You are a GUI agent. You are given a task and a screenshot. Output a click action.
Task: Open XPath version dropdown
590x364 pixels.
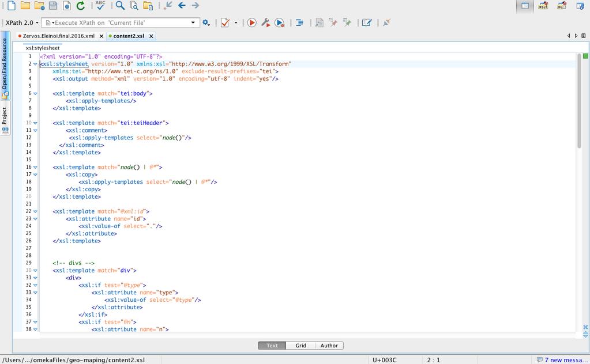point(22,22)
